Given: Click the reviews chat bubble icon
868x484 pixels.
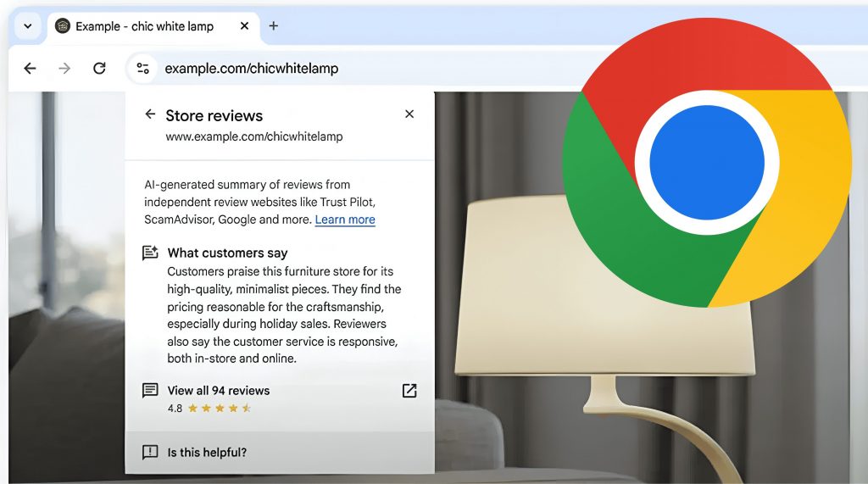Looking at the screenshot, I should coord(150,391).
